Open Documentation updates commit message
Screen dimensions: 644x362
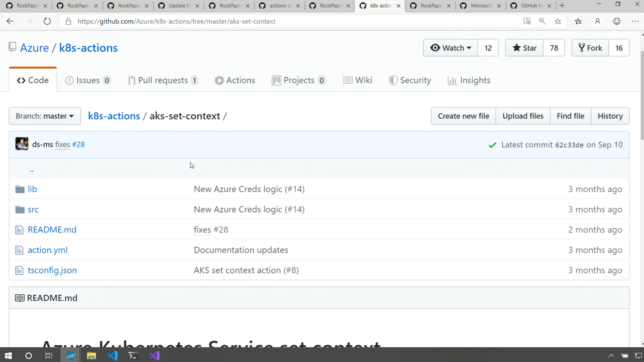tap(241, 250)
